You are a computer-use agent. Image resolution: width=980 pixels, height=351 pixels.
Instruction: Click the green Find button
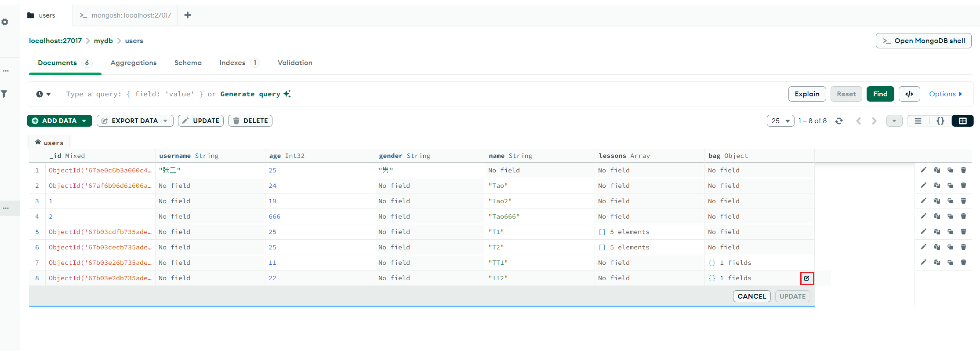[880, 94]
